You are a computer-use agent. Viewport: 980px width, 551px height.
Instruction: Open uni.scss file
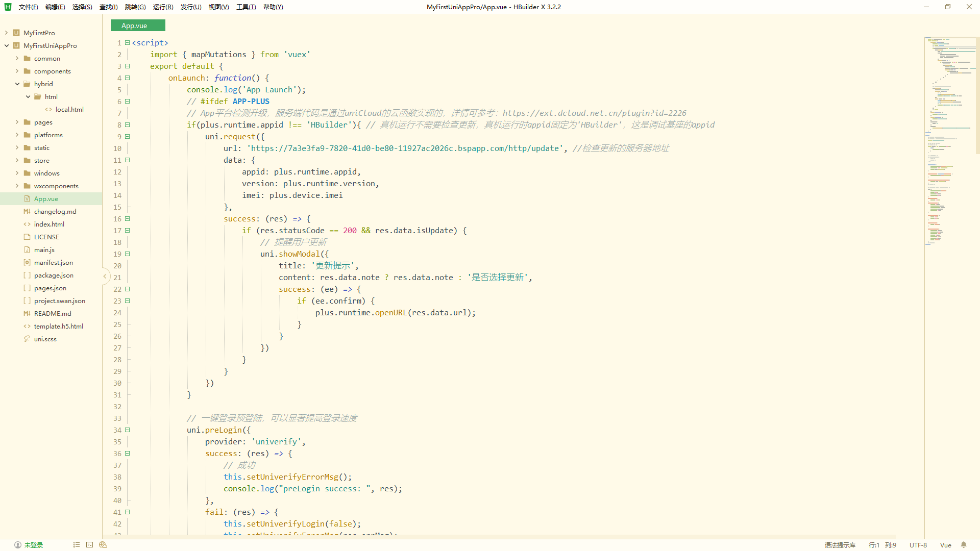[x=45, y=339]
